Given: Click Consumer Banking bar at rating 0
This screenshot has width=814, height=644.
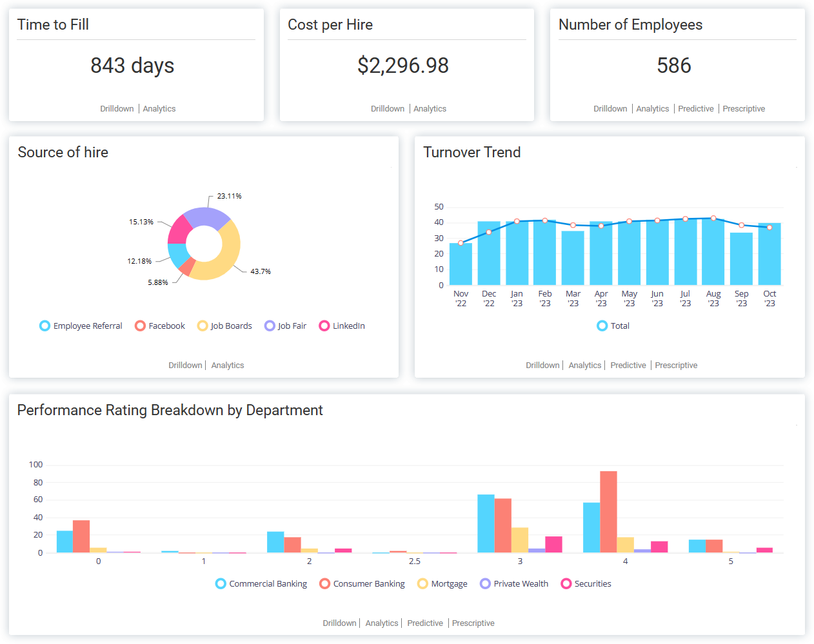Looking at the screenshot, I should (x=81, y=536).
